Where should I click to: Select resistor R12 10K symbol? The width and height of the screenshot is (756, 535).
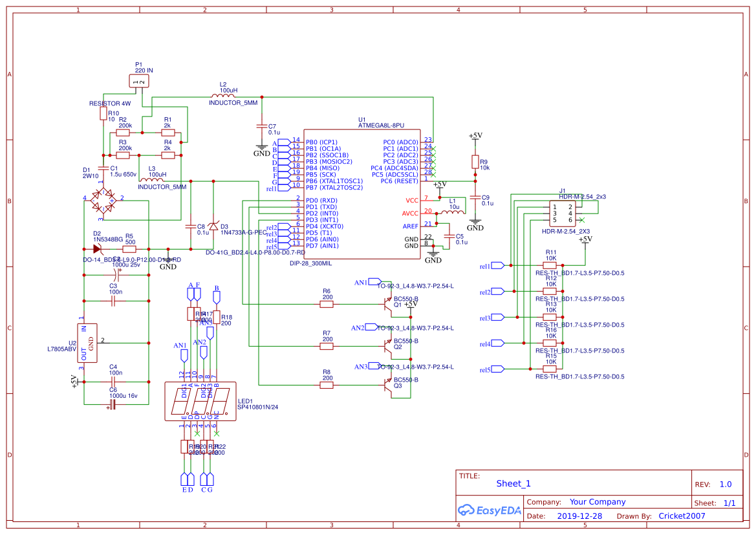tap(550, 291)
